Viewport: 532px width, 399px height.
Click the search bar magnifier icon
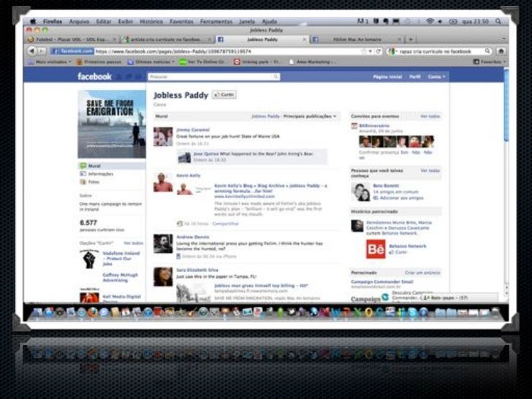(x=487, y=51)
